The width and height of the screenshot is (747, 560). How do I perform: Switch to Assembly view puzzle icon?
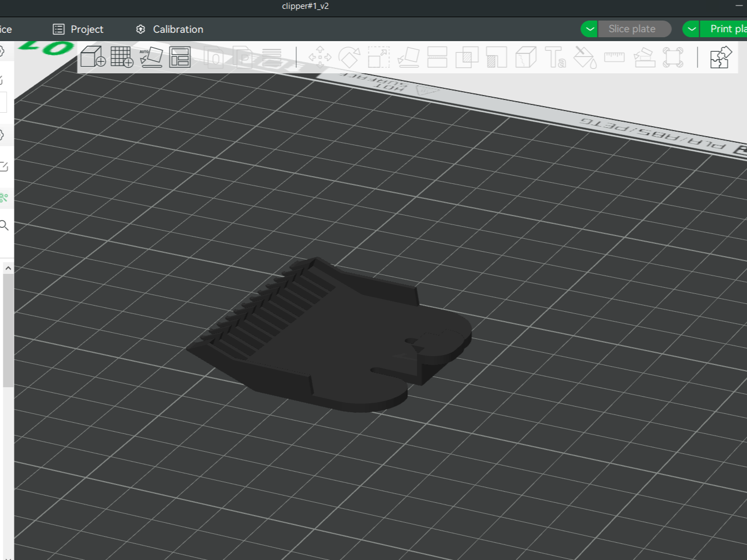(721, 57)
